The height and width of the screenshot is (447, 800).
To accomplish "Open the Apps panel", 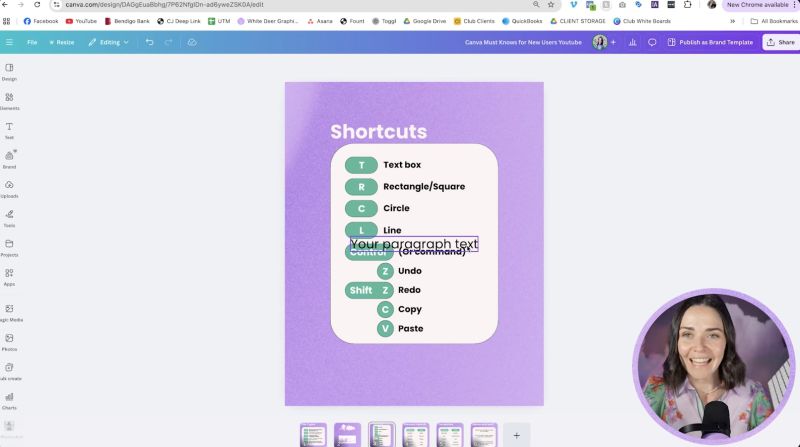I will click(9, 277).
